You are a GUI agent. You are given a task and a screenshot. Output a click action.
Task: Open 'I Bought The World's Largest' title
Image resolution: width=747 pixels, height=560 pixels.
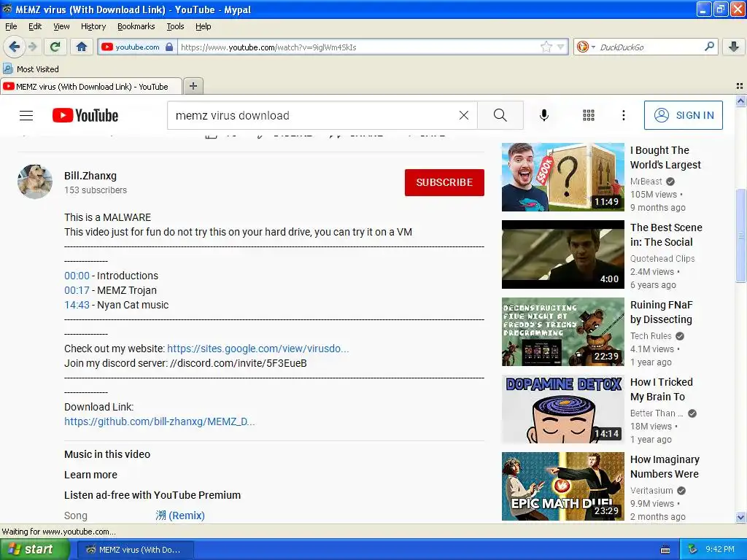point(665,157)
